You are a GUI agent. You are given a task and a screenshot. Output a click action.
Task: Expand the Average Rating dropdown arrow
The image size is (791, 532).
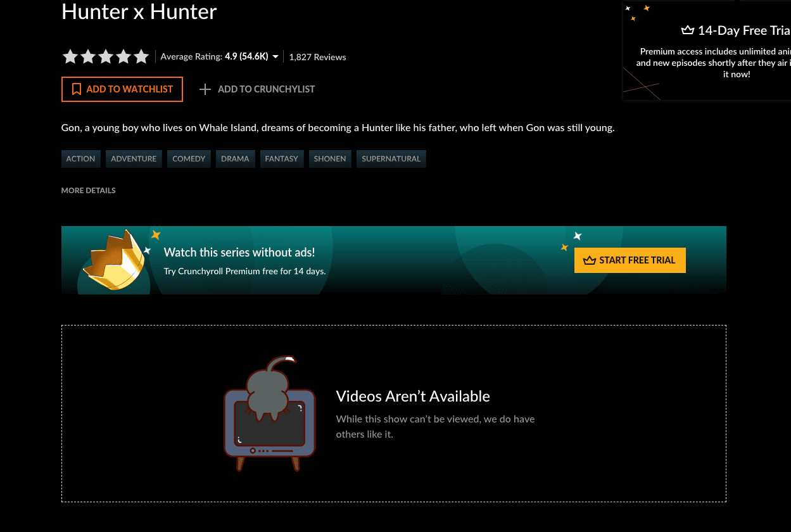(275, 57)
